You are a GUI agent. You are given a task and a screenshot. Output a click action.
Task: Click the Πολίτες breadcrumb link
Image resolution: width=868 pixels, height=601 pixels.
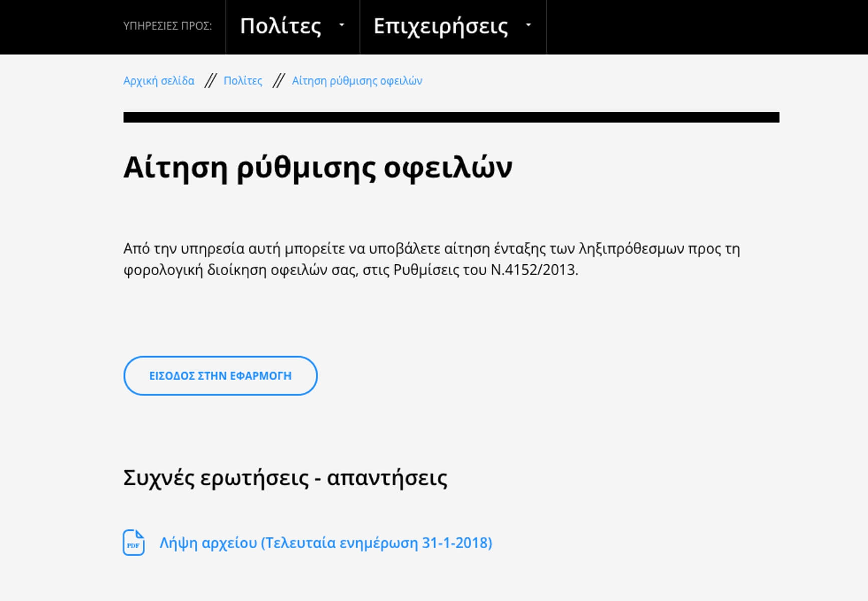(x=243, y=81)
